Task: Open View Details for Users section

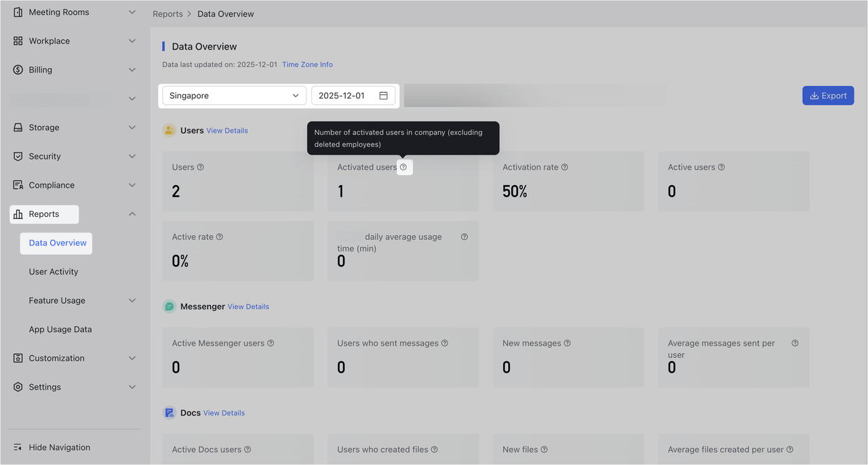Action: tap(227, 130)
